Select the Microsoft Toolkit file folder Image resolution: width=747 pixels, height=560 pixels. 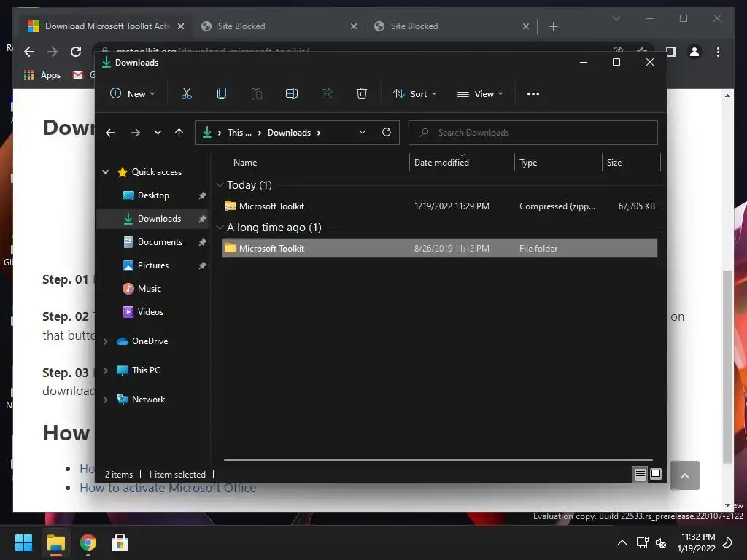[x=440, y=248]
